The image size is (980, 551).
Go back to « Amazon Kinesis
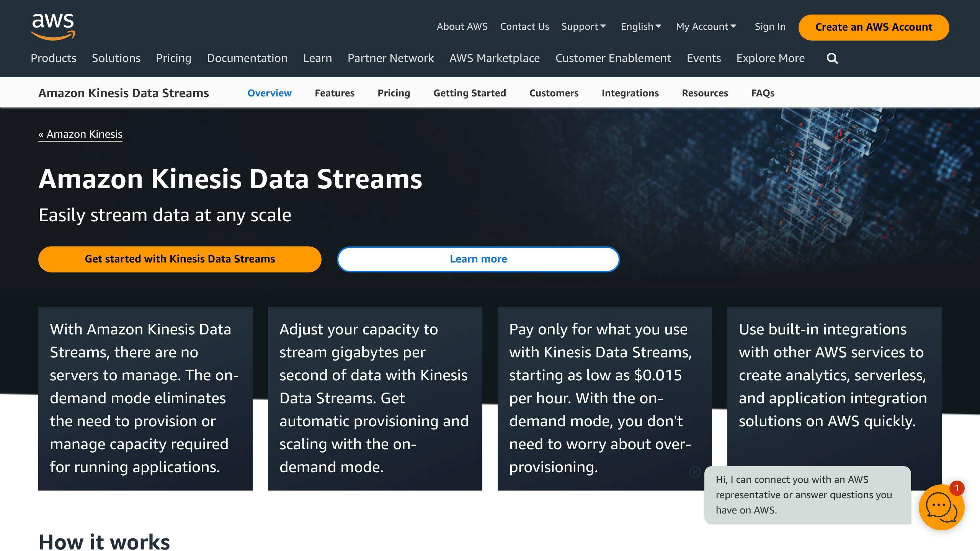tap(80, 134)
